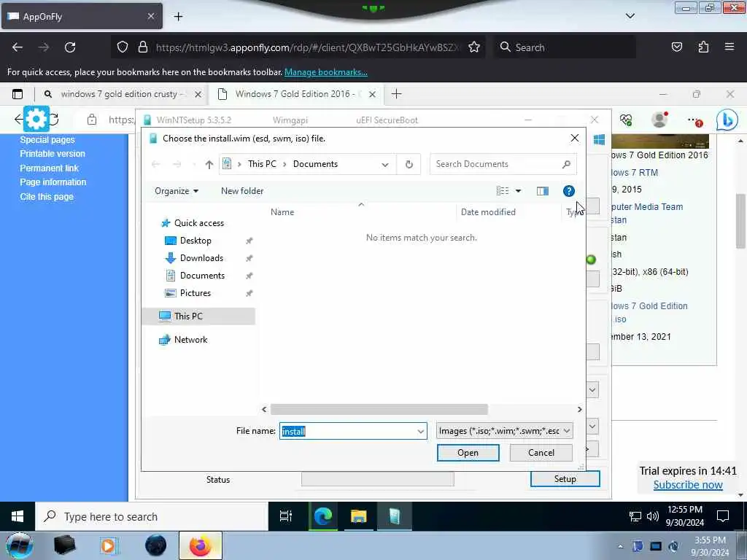Click the Type here to search box
This screenshot has height=560, width=747.
152,517
